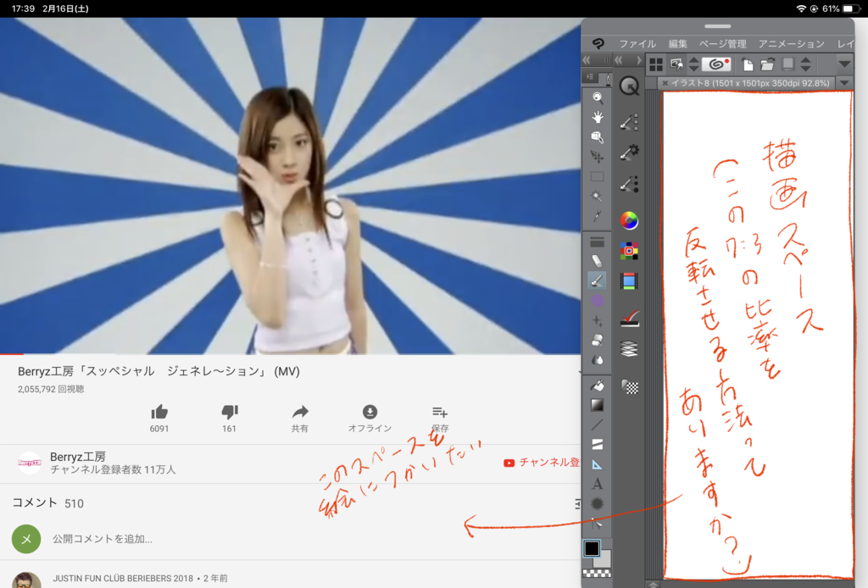Image resolution: width=868 pixels, height=588 pixels.
Task: Like the YouTube video (6091)
Action: coord(159,419)
